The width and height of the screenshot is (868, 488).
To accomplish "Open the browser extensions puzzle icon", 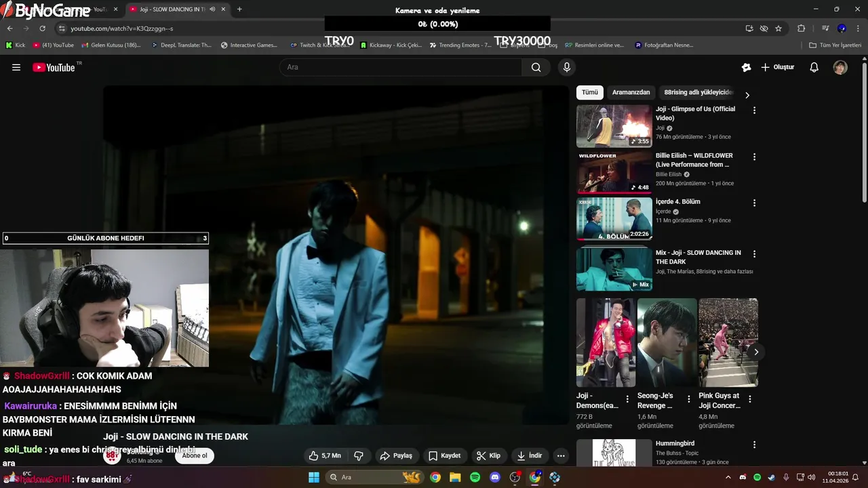I will pos(801,28).
